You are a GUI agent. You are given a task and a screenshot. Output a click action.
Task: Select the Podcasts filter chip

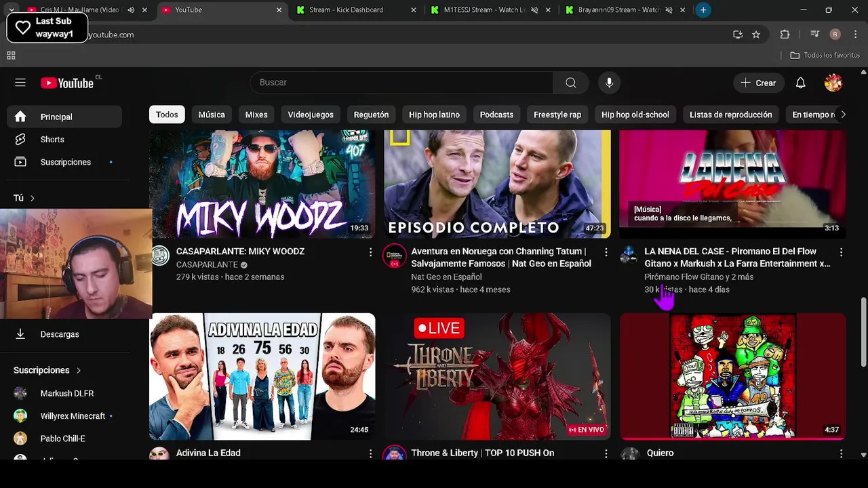(x=496, y=115)
